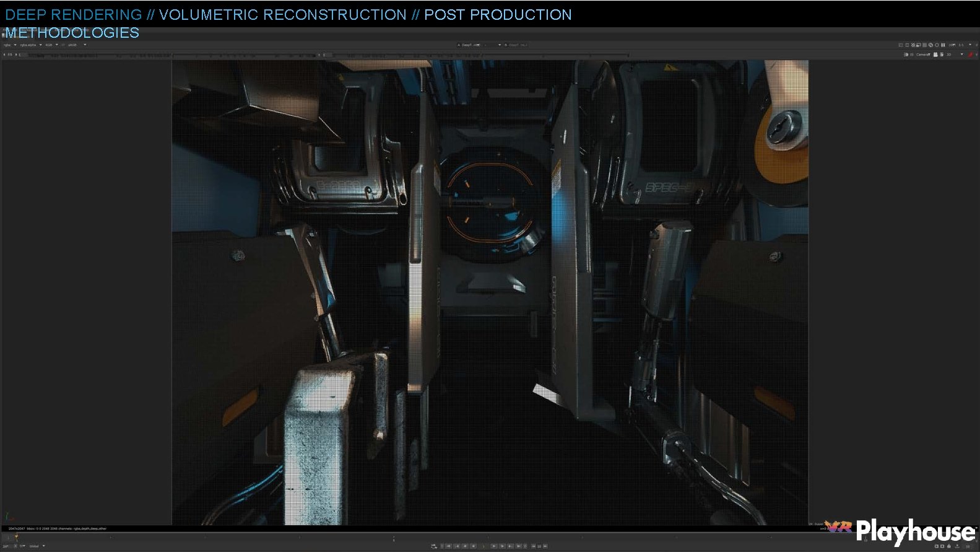
Task: Open the Global frame range dropdown
Action: pos(37,546)
